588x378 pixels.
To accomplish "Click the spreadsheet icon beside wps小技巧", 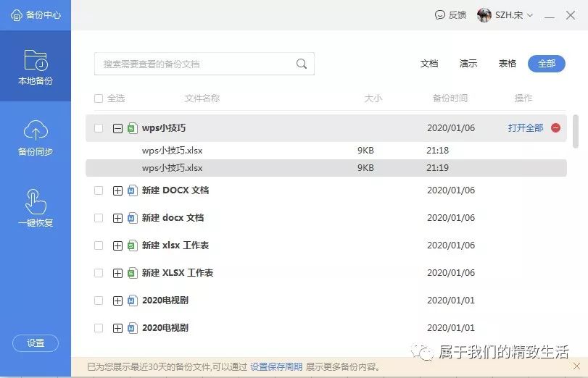I will (x=132, y=128).
